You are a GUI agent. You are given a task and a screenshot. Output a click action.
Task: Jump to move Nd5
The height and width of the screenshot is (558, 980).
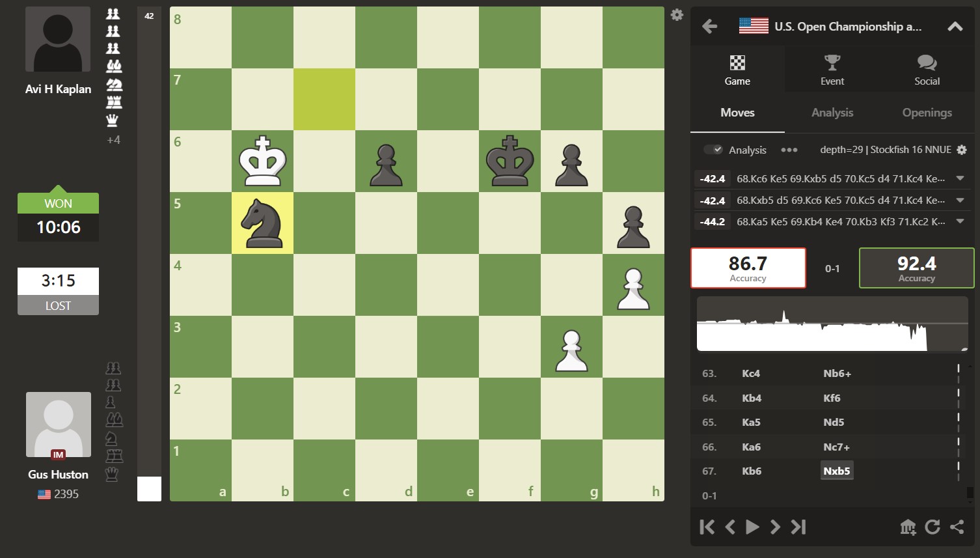[834, 422]
